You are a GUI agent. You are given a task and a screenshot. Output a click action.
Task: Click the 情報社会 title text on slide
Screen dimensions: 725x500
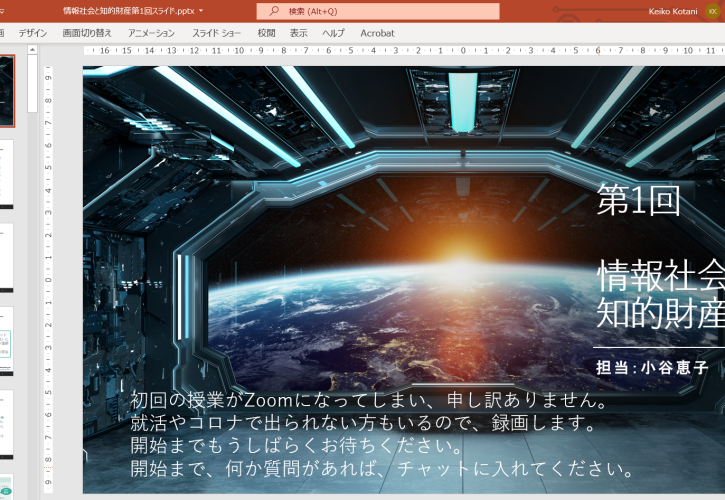click(x=661, y=275)
